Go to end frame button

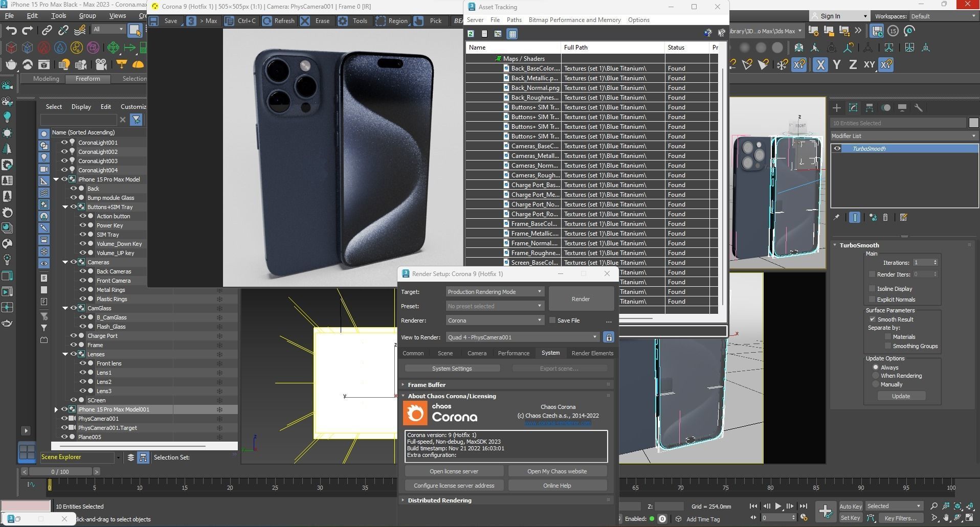[803, 506]
